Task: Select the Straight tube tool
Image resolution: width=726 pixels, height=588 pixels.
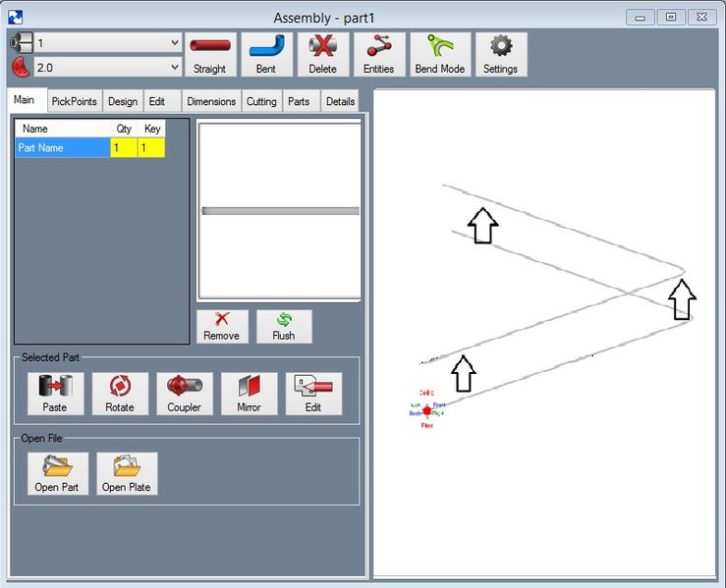Action: click(209, 54)
